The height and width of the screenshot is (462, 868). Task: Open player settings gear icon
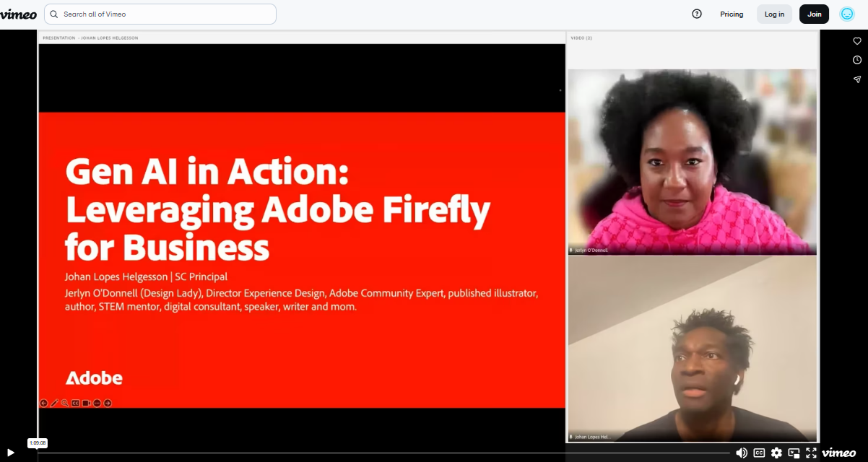pyautogui.click(x=776, y=453)
